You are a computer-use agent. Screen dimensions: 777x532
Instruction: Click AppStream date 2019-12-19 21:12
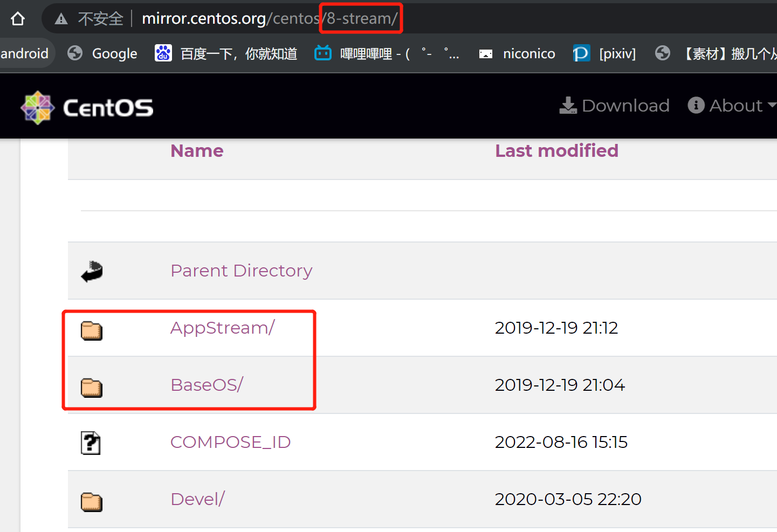click(556, 328)
